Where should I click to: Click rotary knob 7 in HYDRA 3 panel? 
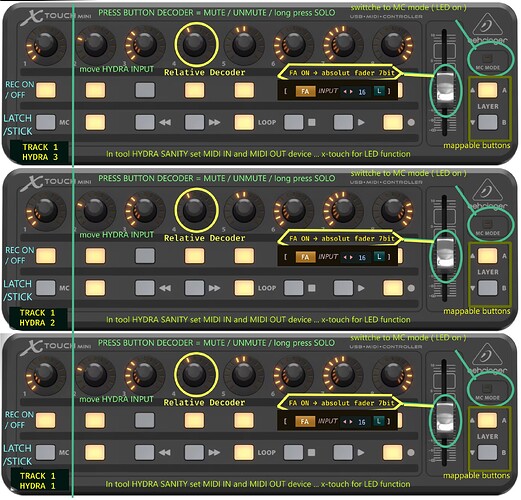(x=343, y=45)
